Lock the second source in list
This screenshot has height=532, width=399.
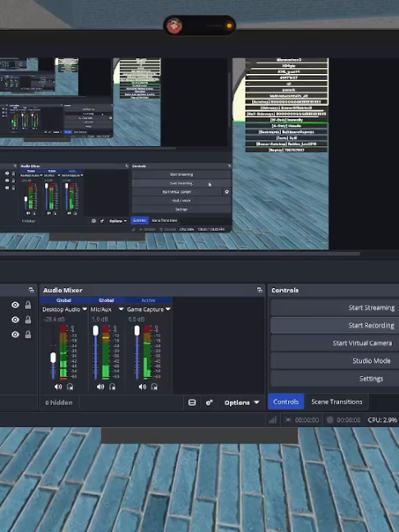pos(28,319)
